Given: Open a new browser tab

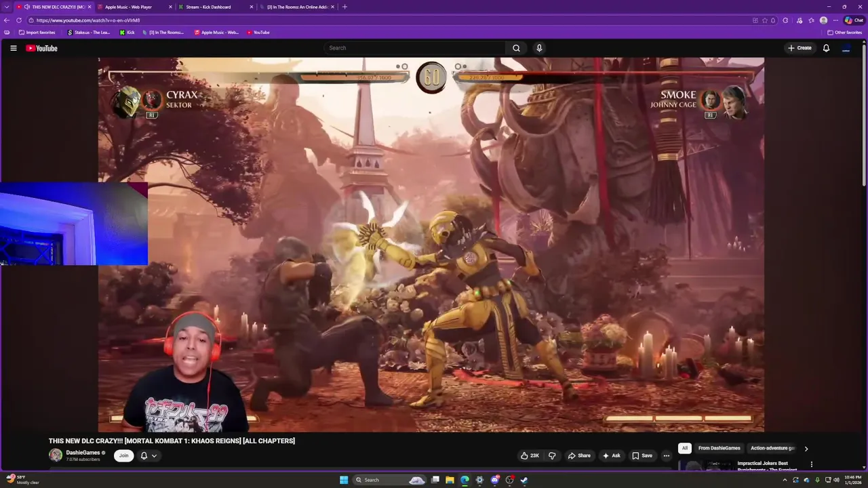Looking at the screenshot, I should [344, 7].
